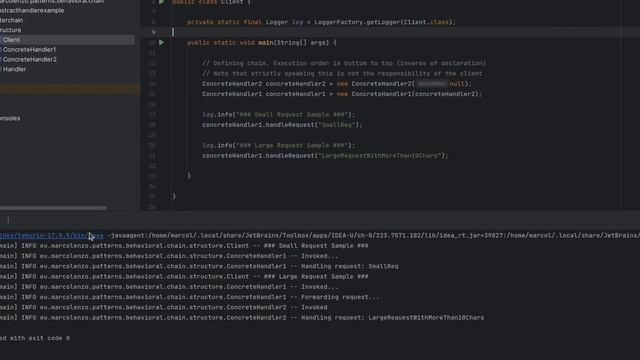Select the Consoles node in the project tree
This screenshot has width=640, height=360.
coord(10,118)
